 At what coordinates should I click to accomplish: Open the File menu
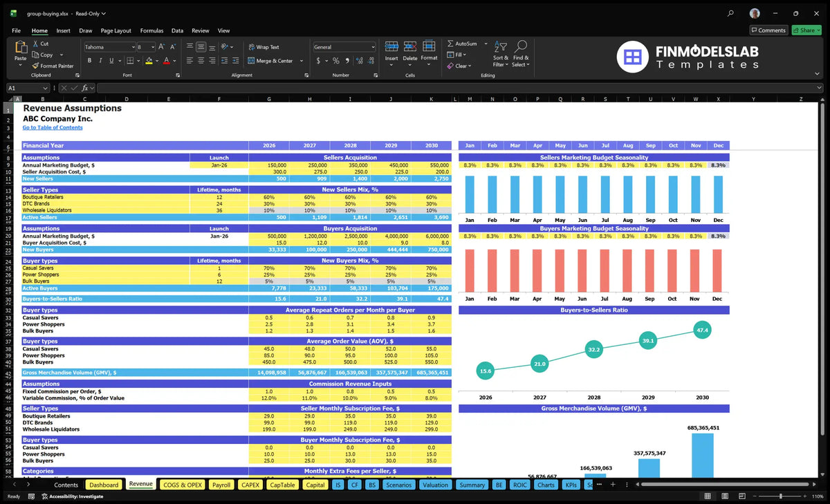tap(16, 30)
